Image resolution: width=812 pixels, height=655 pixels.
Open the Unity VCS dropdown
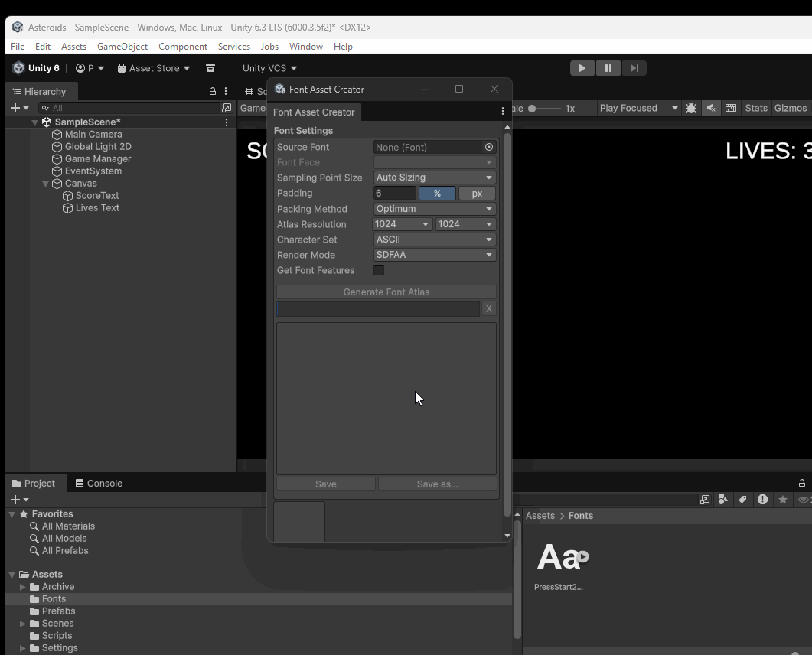point(269,68)
